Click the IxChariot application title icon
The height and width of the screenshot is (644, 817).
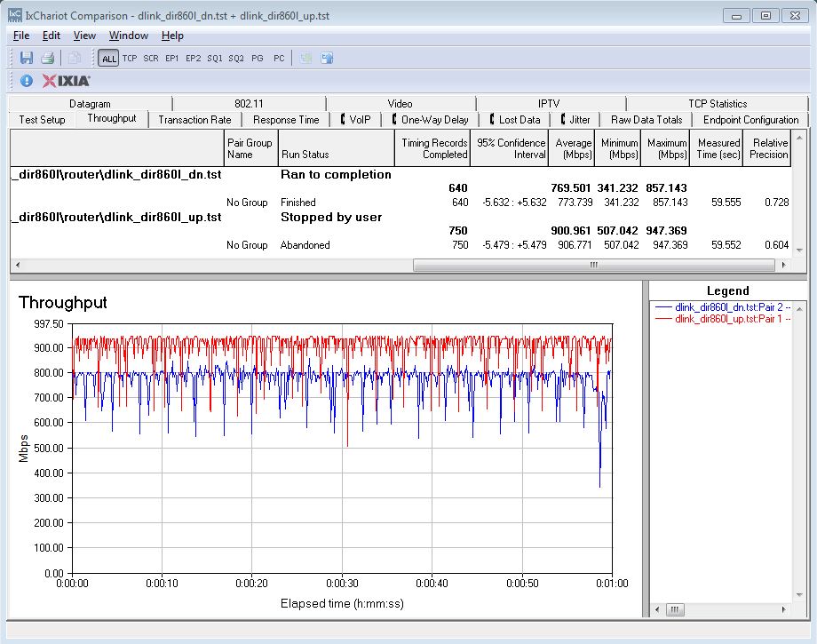pyautogui.click(x=15, y=15)
